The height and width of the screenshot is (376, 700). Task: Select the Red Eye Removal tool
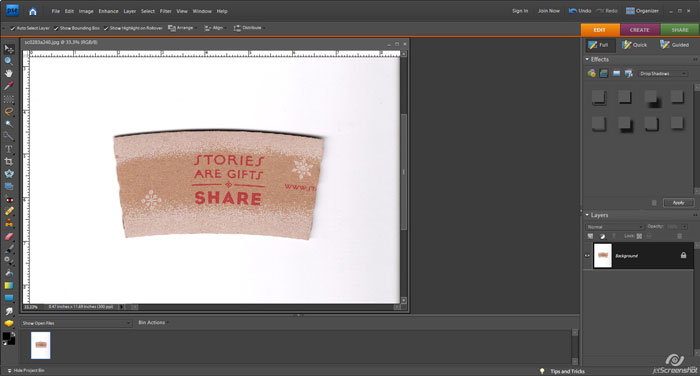click(x=8, y=199)
